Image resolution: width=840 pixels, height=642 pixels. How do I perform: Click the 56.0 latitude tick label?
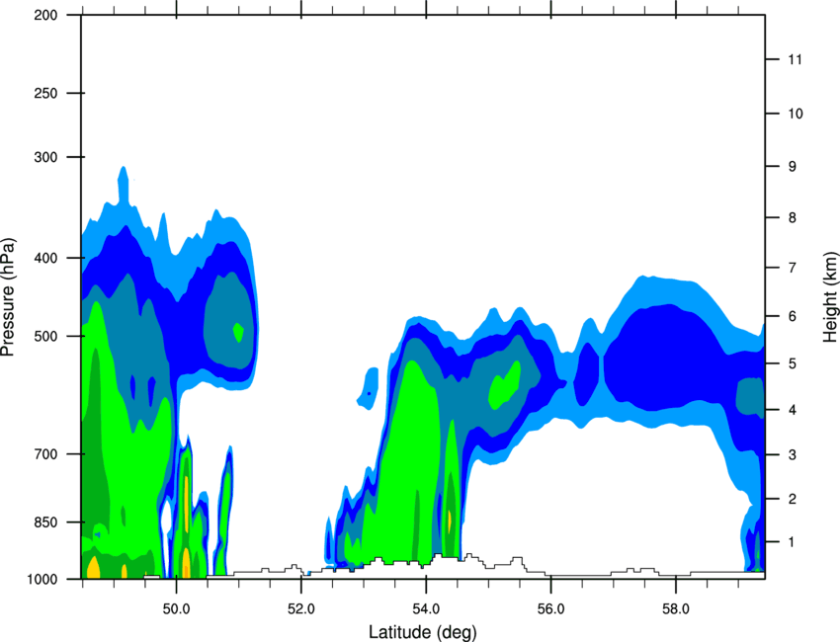[x=550, y=609]
